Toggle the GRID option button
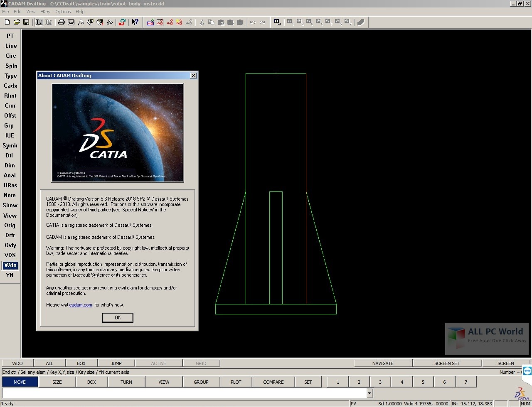 pyautogui.click(x=201, y=363)
